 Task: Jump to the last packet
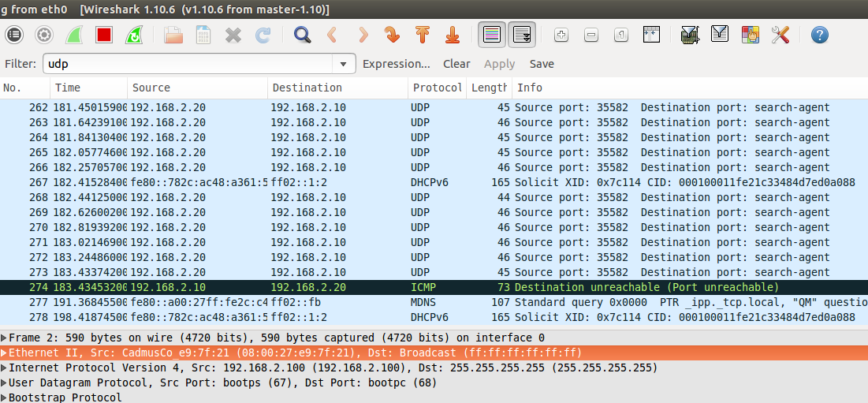coord(453,35)
